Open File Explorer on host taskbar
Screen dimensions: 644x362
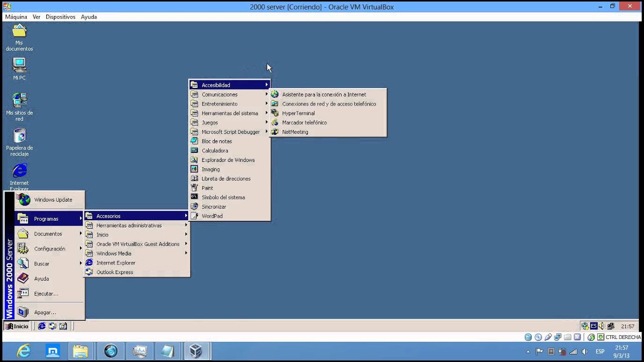pyautogui.click(x=80, y=351)
